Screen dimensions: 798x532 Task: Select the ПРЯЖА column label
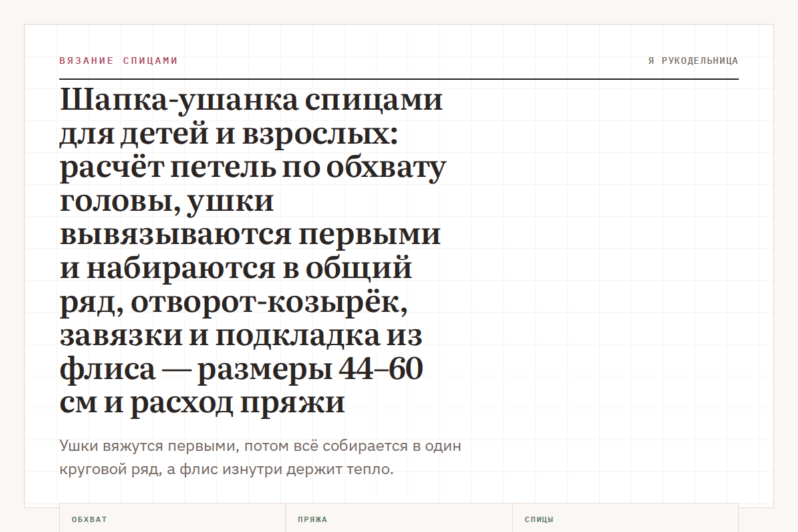[313, 519]
